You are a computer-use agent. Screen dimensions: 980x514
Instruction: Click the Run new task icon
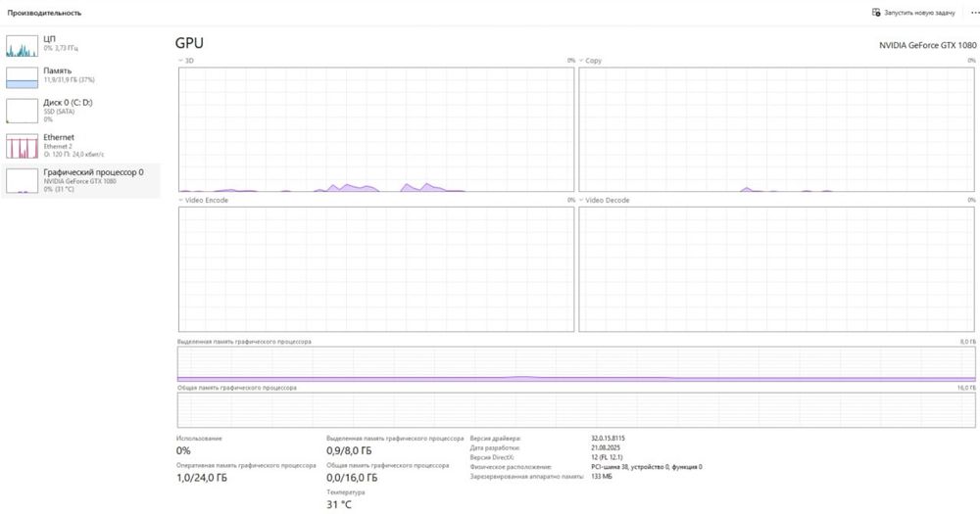[876, 13]
